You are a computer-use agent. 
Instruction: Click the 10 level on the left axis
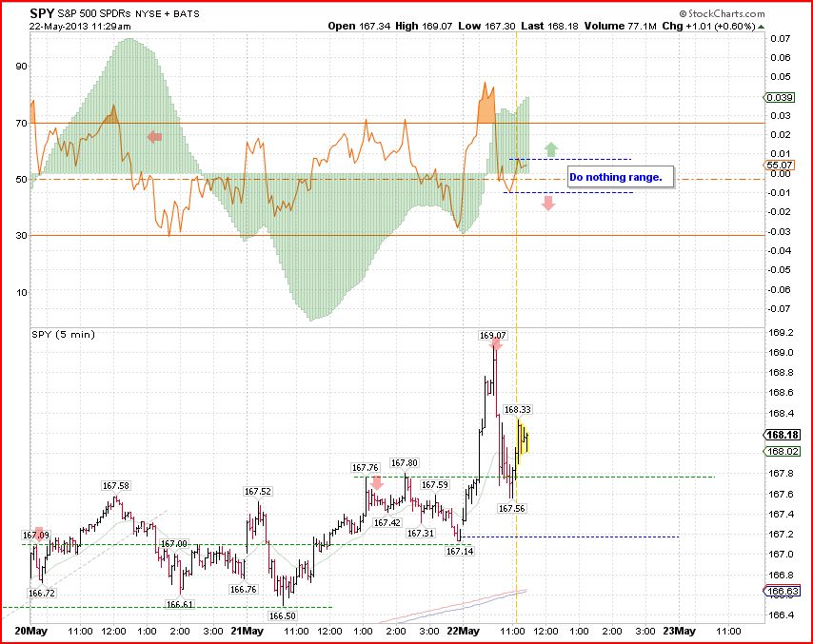[21, 292]
